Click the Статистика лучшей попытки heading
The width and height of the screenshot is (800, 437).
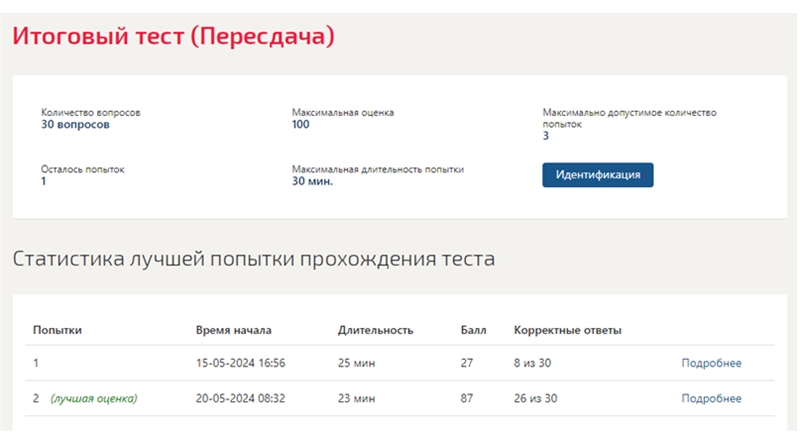254,259
